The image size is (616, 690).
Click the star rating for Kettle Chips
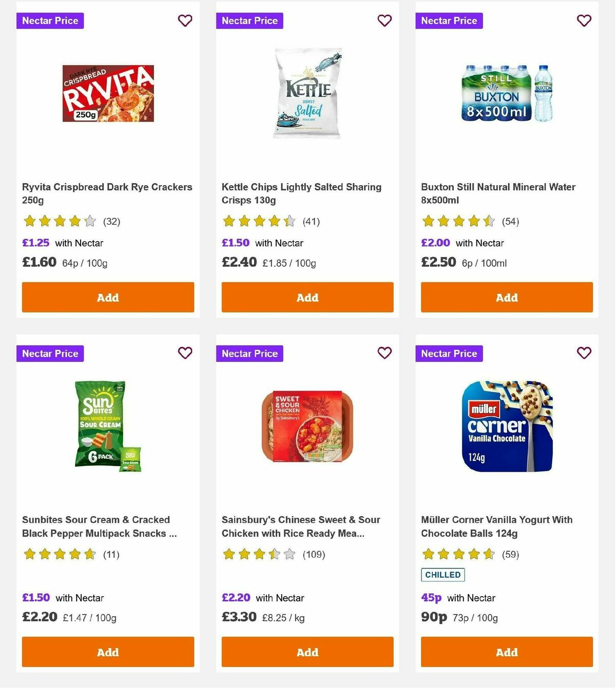[x=258, y=221]
